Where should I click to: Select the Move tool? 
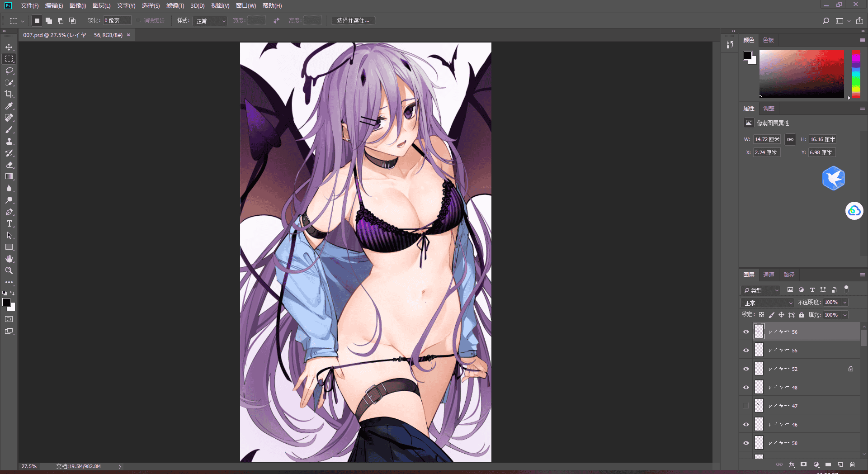coord(9,47)
